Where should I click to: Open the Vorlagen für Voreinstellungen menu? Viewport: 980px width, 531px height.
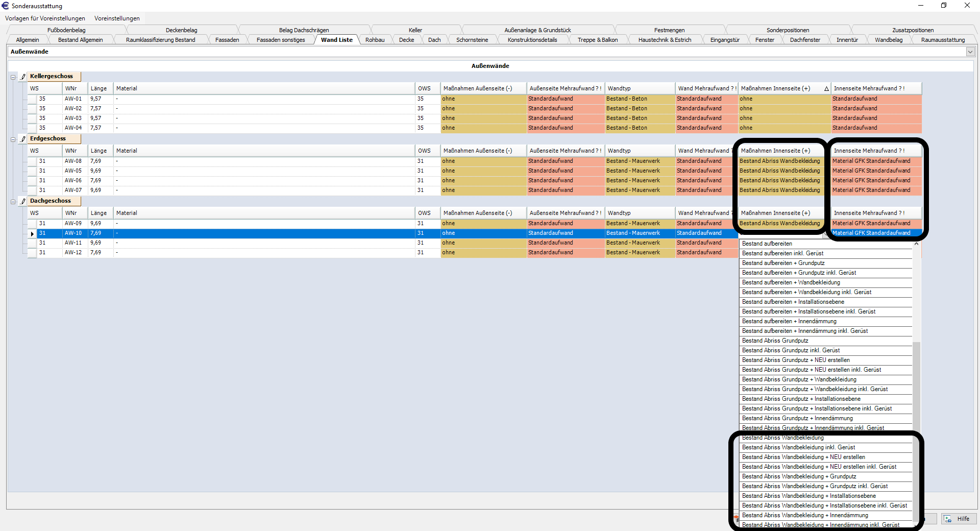pyautogui.click(x=45, y=18)
